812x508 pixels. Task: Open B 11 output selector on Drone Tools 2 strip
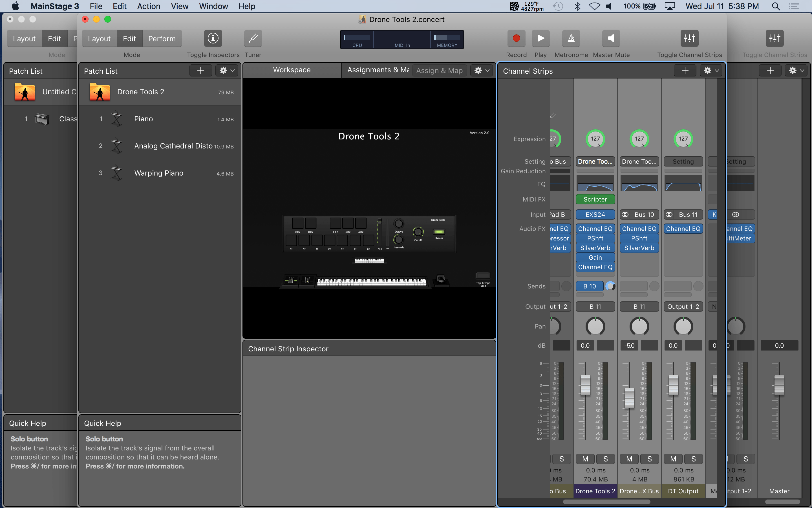click(x=595, y=306)
